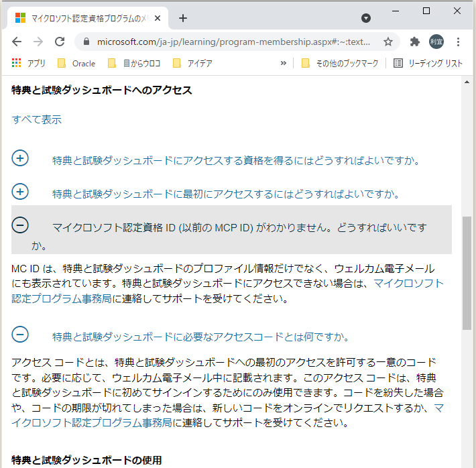The width and height of the screenshot is (476, 468).
Task: Open the 目からウロコ bookmark folder
Action: click(134, 63)
